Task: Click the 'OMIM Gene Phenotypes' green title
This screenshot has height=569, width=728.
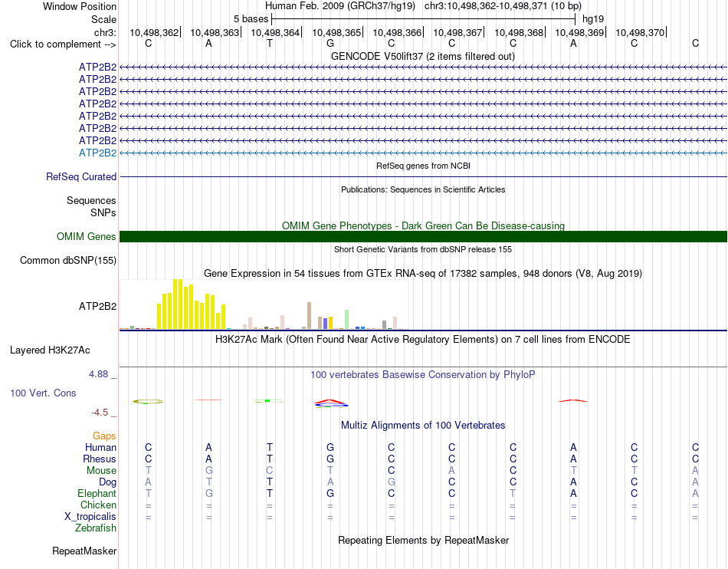Action: [x=423, y=225]
